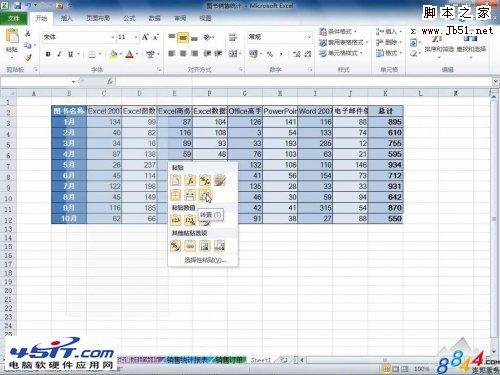Choose Keep Source Column Widths paste option
Image resolution: width=500 pixels, height=375 pixels.
coord(190,195)
